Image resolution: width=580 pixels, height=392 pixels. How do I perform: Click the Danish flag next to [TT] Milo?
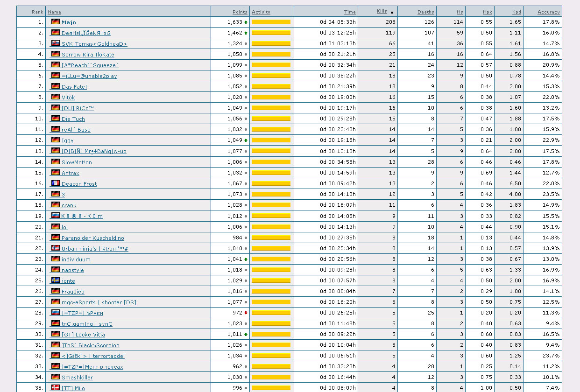pyautogui.click(x=56, y=388)
